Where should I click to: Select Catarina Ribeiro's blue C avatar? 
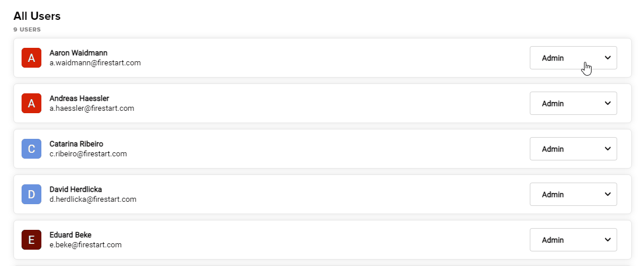pos(31,149)
